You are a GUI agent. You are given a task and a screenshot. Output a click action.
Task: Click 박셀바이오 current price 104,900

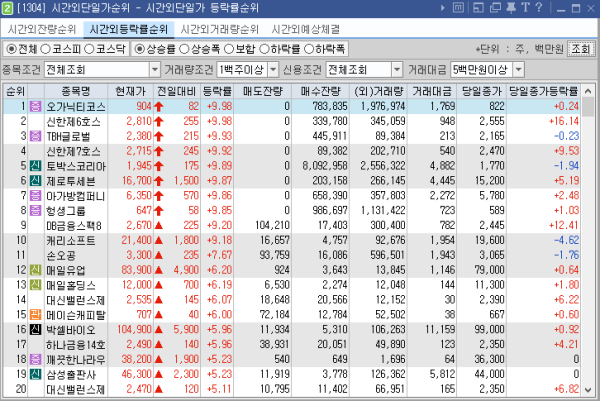[134, 329]
